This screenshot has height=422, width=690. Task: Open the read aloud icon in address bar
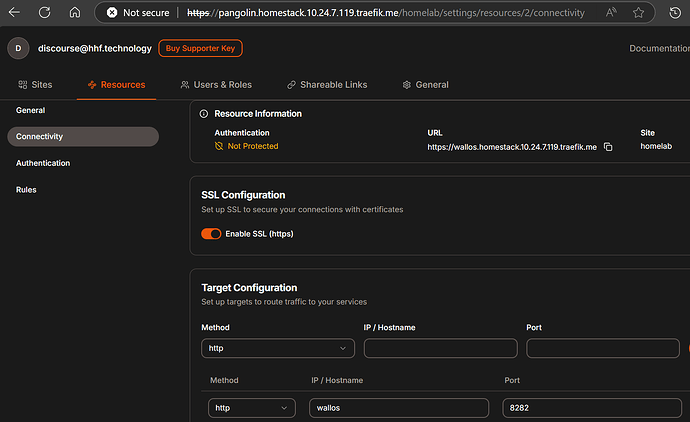pyautogui.click(x=611, y=12)
